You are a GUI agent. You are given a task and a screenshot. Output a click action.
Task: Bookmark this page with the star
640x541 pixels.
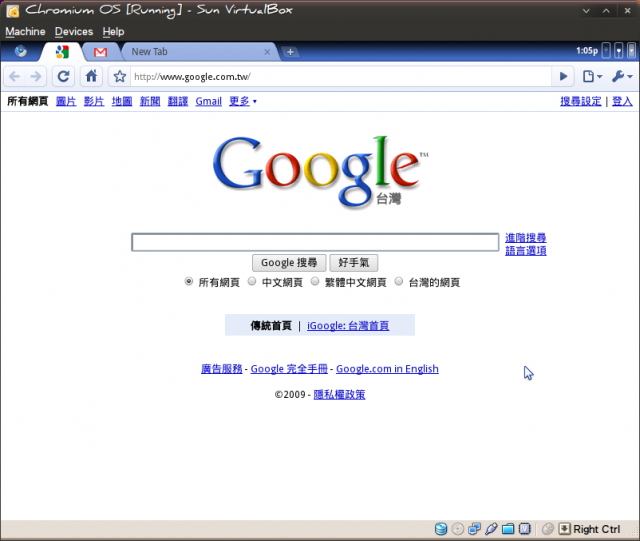coord(120,76)
